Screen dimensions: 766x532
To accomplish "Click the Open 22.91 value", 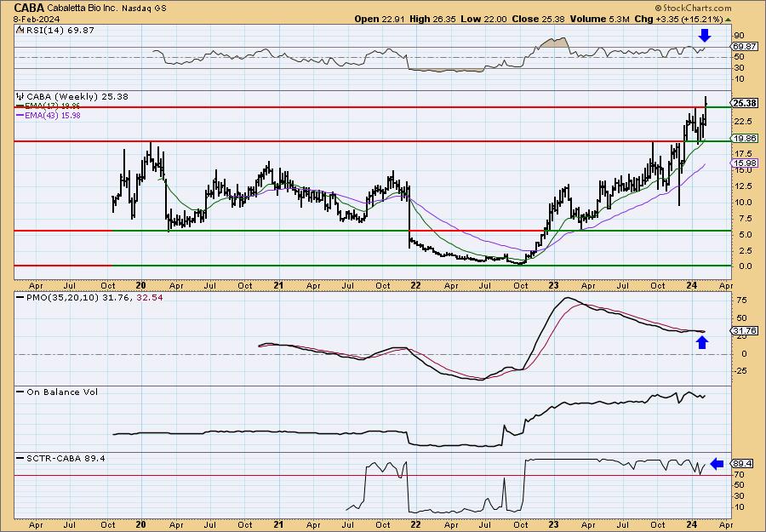I will (380, 19).
